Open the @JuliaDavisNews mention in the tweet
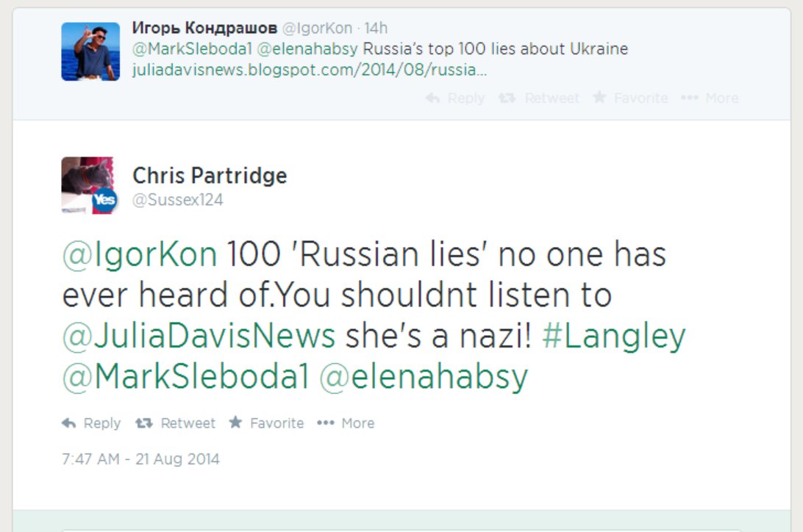 199,336
